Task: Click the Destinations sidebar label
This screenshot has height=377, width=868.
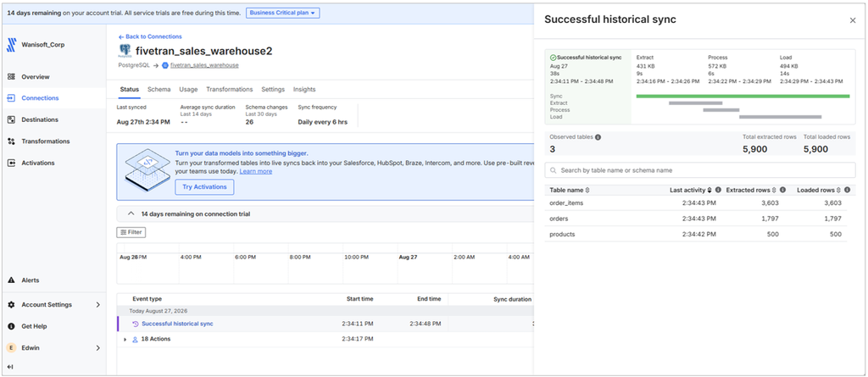Action: (40, 119)
